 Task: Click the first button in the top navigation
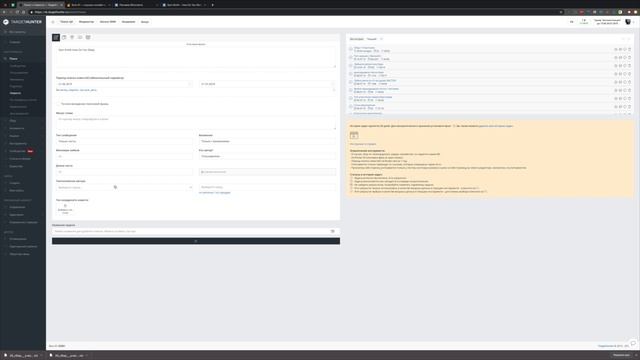tap(66, 22)
